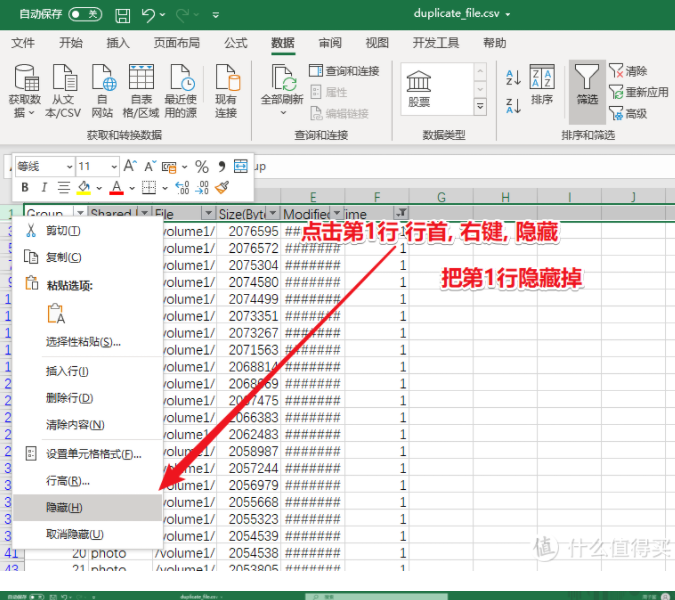Expand the Size(Bytes) column filter dropdown
Viewport: 675px width, 600px height.
point(271,213)
